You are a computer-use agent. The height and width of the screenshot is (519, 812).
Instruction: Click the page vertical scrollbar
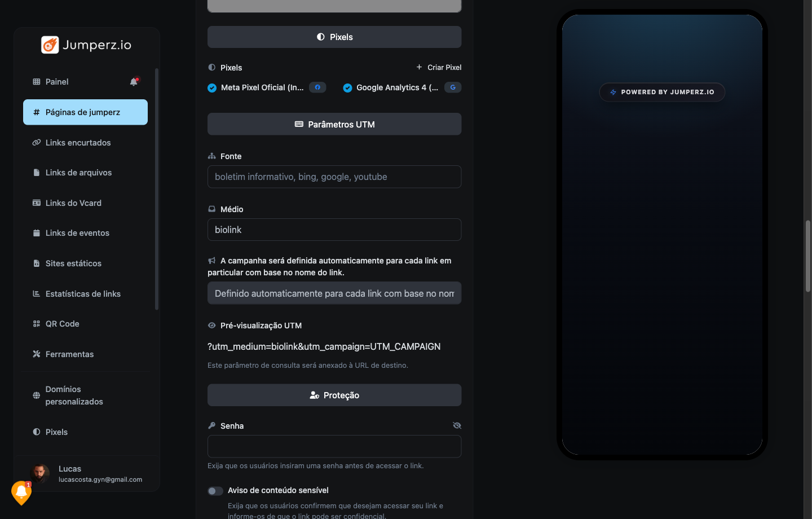tap(808, 256)
